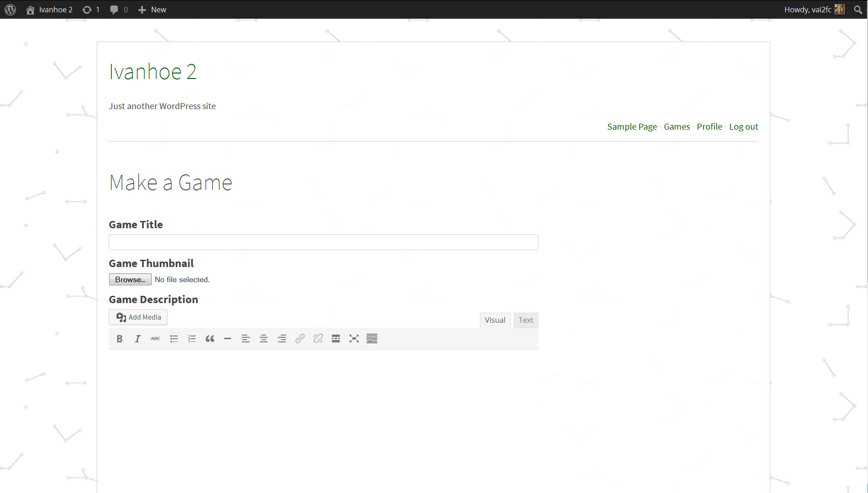Insert a bulleted list

coord(174,339)
